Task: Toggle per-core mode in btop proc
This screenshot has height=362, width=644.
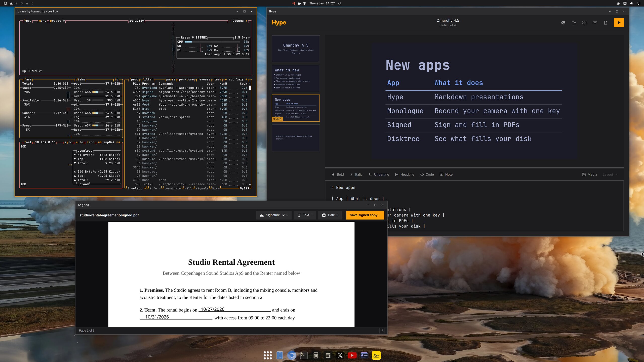Action: (x=186, y=79)
